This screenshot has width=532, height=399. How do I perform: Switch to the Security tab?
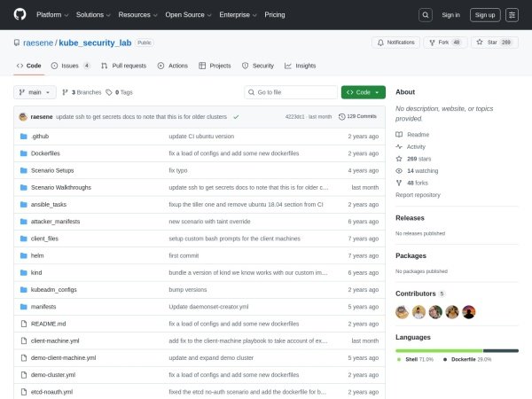[x=258, y=66]
